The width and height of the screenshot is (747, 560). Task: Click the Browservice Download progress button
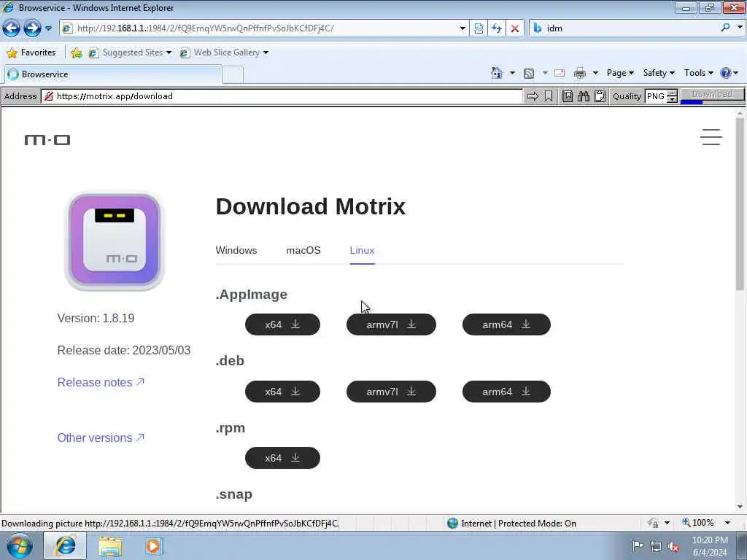(x=712, y=96)
